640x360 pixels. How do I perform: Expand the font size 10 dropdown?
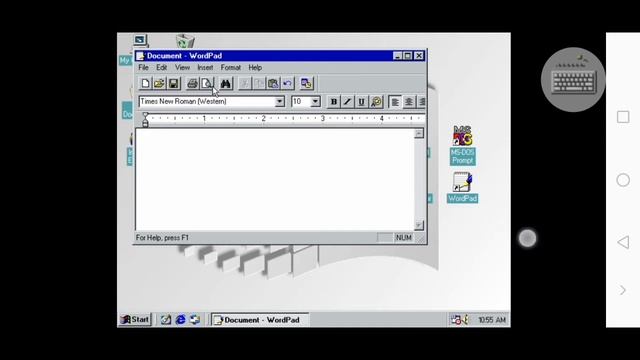pyautogui.click(x=315, y=101)
